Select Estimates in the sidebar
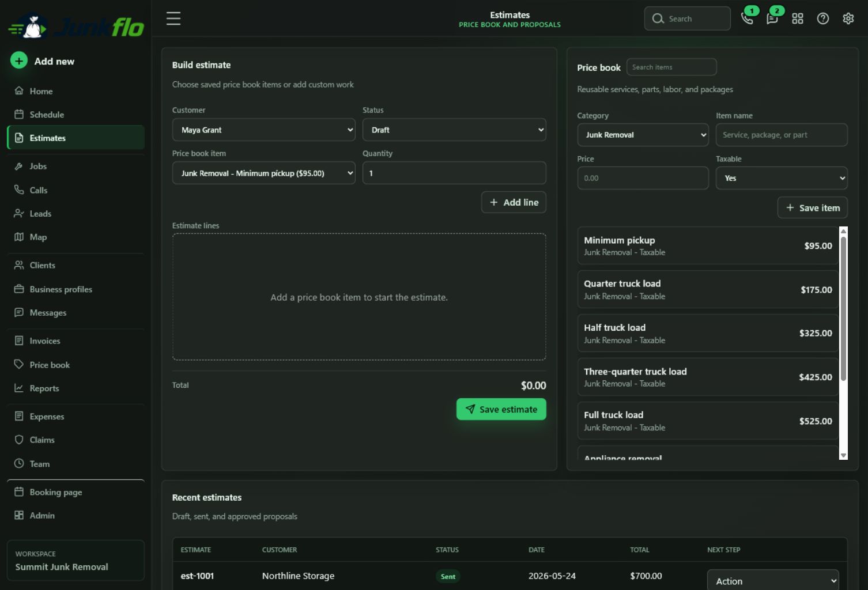This screenshot has width=868, height=590. [76, 138]
